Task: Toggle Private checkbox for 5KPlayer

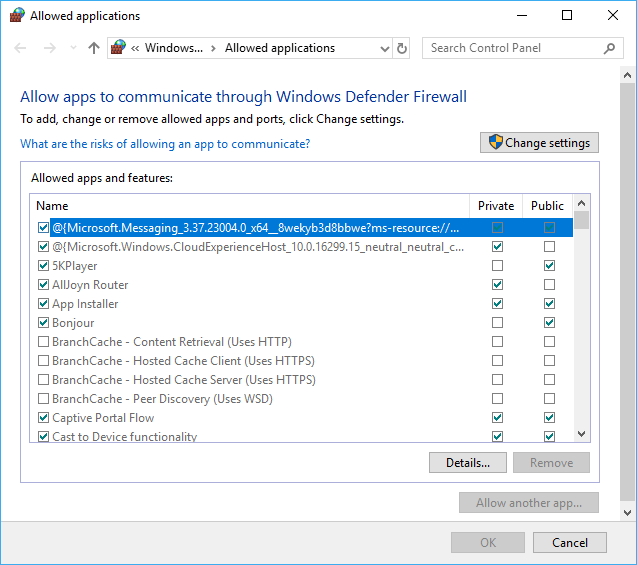Action: coord(497,266)
